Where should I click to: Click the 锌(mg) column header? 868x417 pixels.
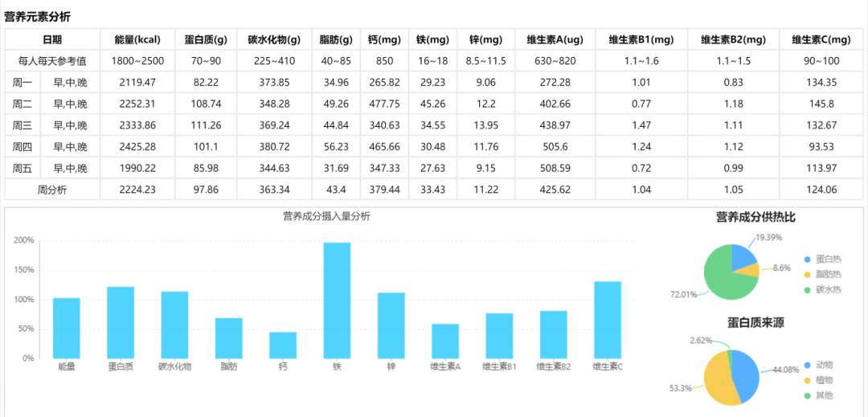[x=486, y=39]
